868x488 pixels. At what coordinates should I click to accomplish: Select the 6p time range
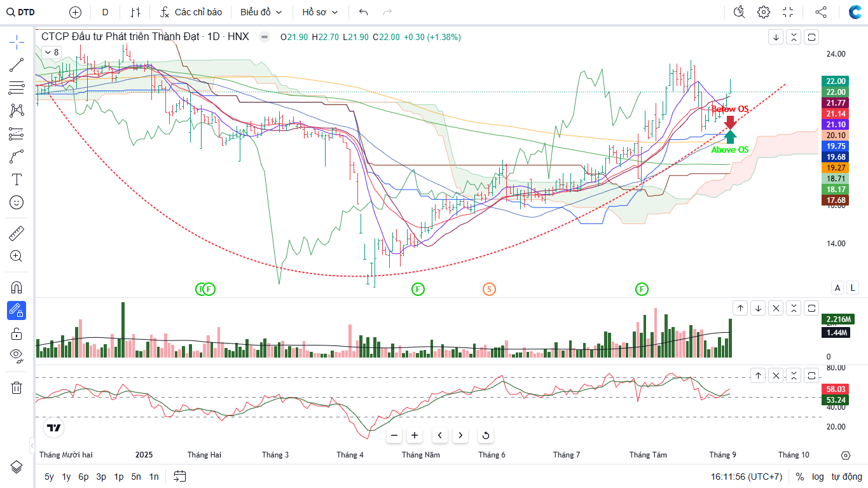pos(83,477)
